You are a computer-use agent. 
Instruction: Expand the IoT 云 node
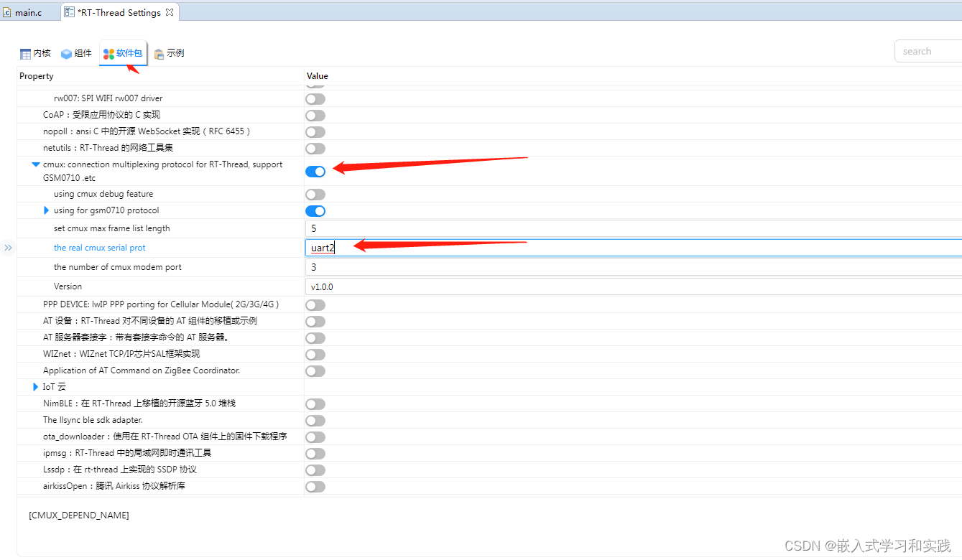coord(36,387)
